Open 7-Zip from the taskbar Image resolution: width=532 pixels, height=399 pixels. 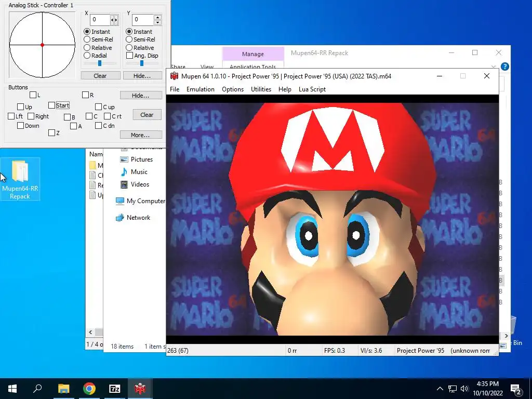point(115,389)
